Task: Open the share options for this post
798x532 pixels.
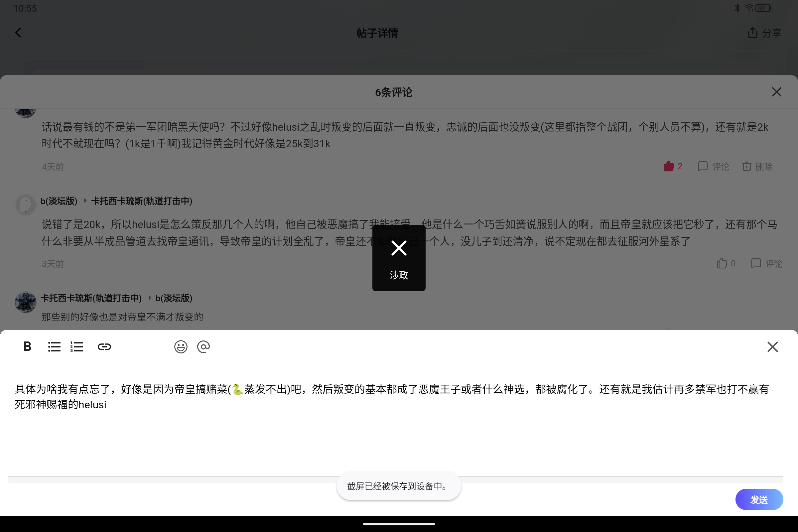Action: pyautogui.click(x=764, y=33)
